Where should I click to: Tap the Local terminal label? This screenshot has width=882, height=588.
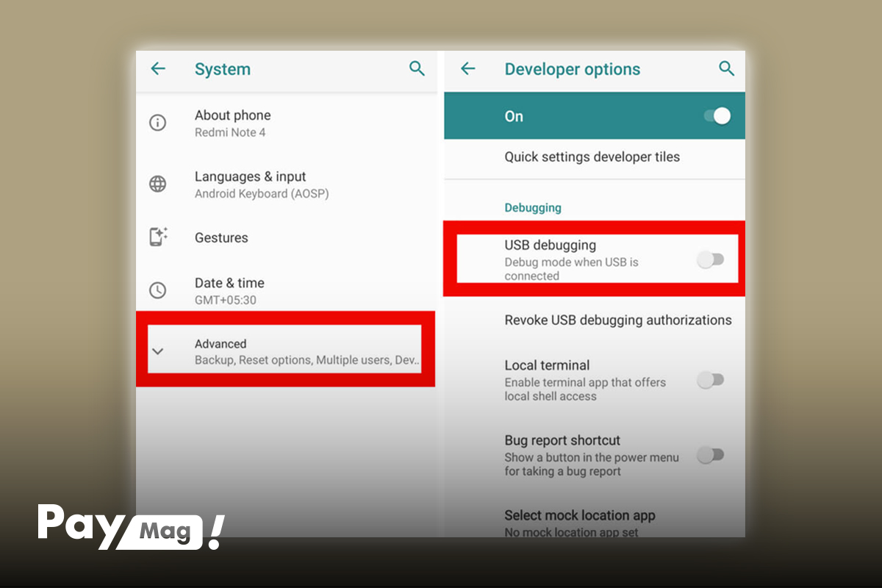(x=547, y=365)
